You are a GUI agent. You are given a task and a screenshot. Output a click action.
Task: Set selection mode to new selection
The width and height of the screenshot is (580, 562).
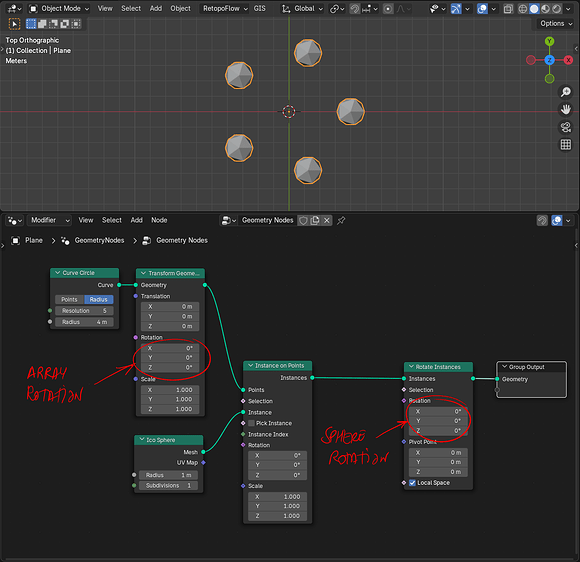31,24
